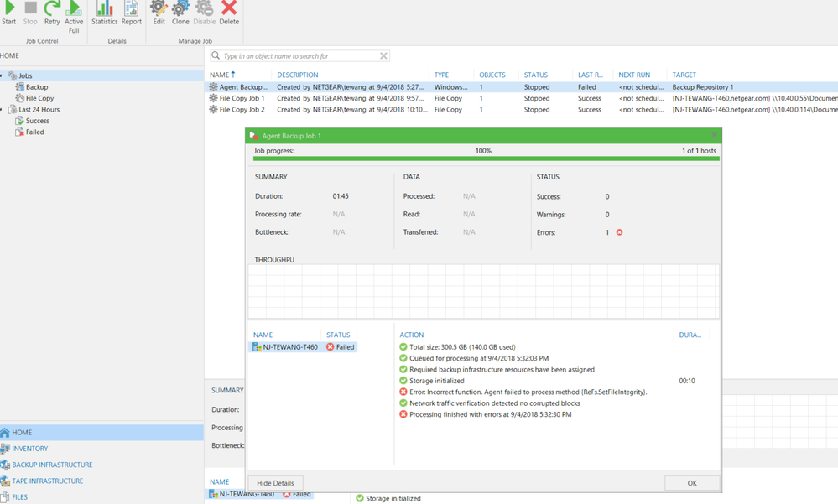Click the job progress bar
The image size is (838, 504).
point(487,158)
